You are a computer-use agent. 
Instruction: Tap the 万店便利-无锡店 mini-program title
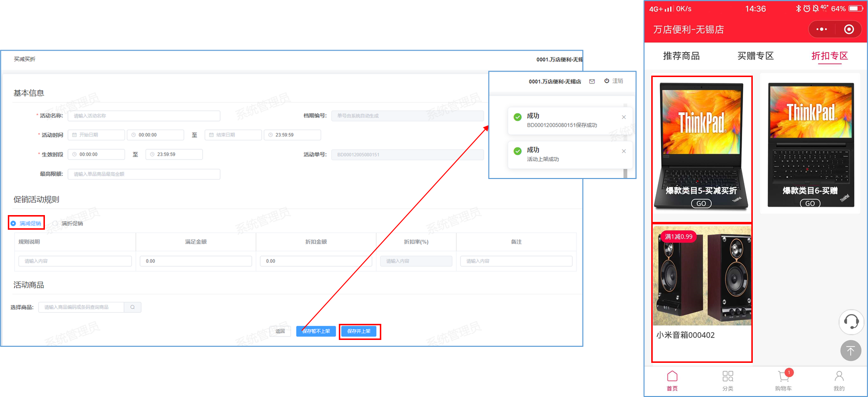tap(688, 30)
